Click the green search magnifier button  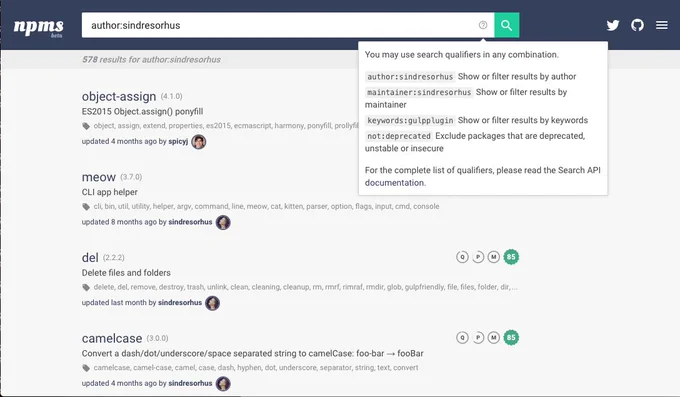coord(507,25)
